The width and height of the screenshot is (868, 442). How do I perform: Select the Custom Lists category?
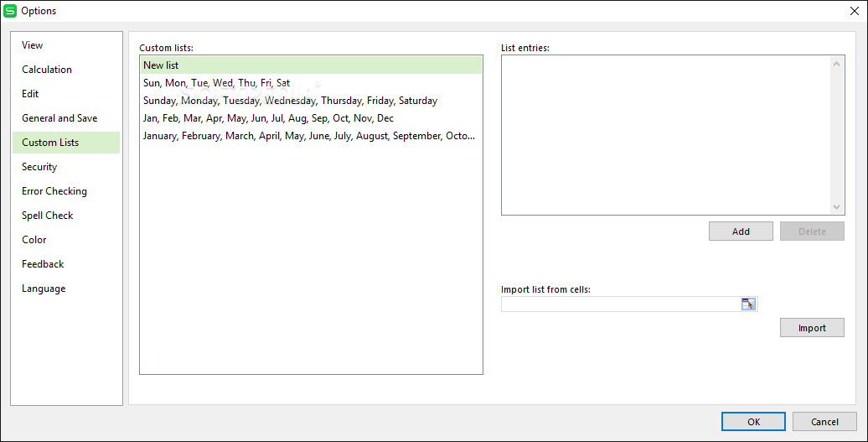pos(66,143)
